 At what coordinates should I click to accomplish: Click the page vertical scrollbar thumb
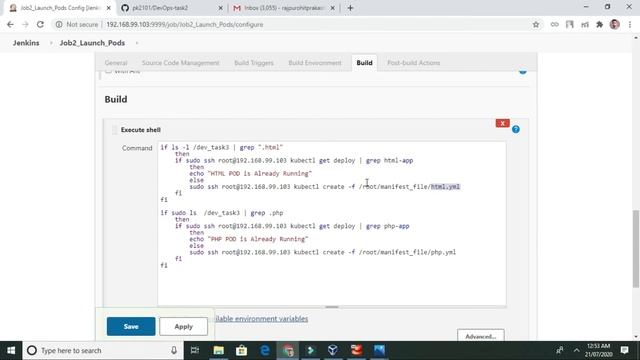click(636, 249)
